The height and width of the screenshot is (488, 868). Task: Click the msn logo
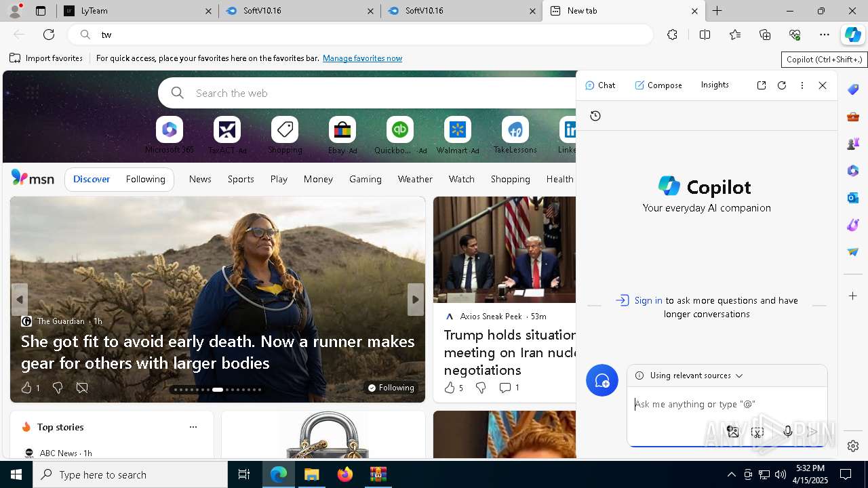[33, 178]
